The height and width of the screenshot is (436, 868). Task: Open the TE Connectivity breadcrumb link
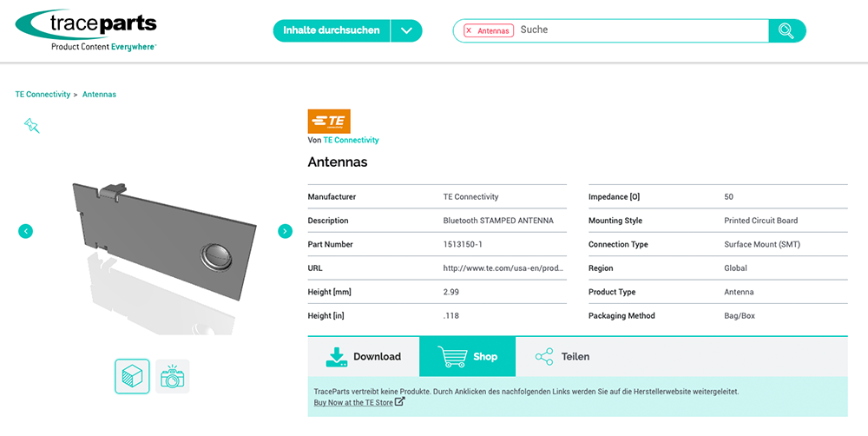(43, 94)
